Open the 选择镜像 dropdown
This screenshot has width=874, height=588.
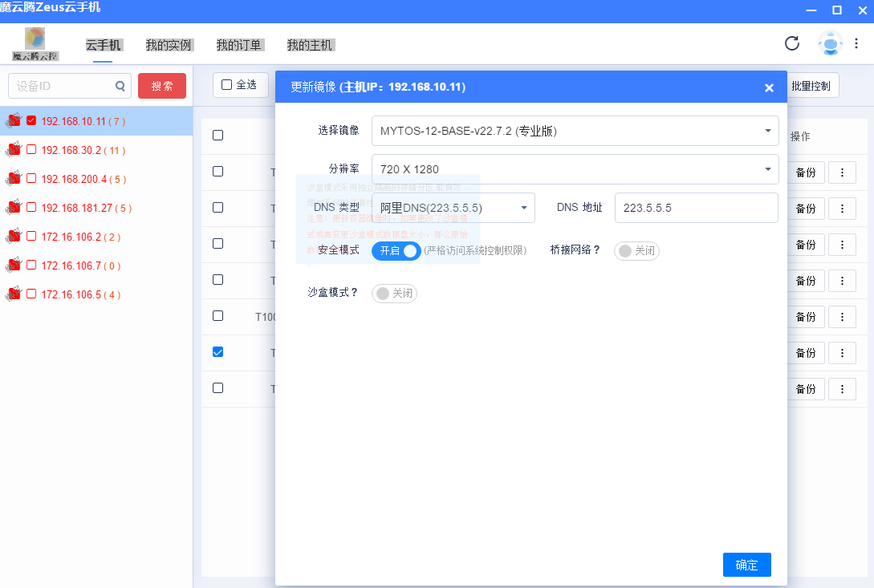pyautogui.click(x=574, y=130)
